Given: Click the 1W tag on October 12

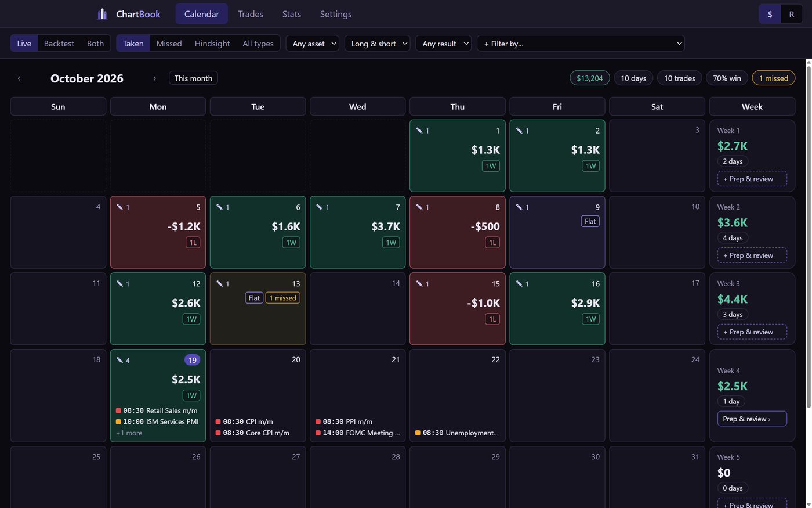Looking at the screenshot, I should pos(191,319).
